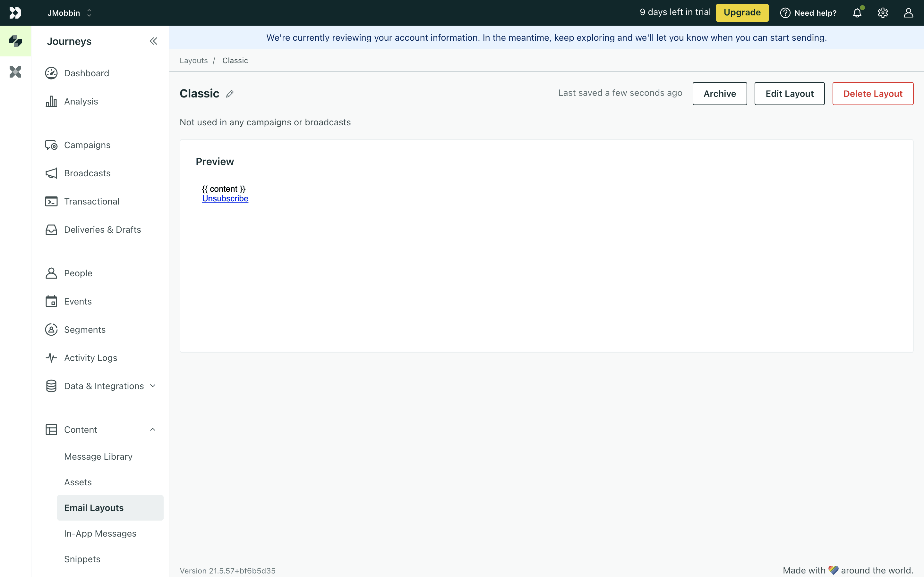
Task: Select Snippets under Content
Action: [82, 559]
